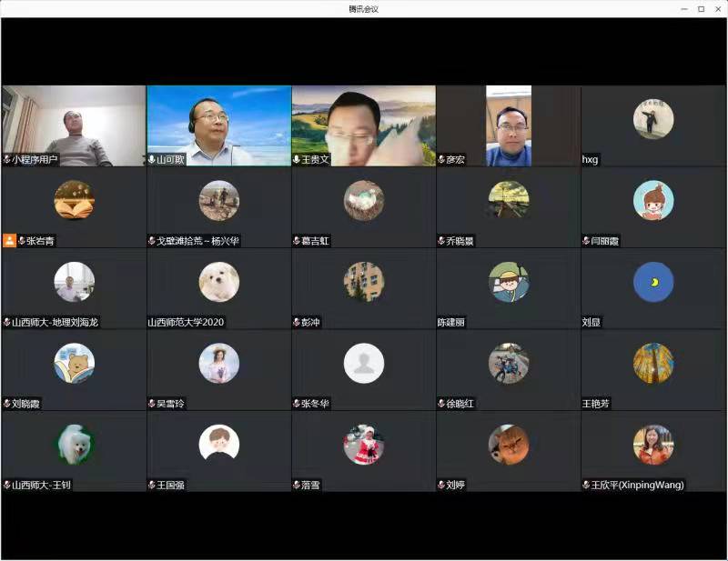Click the muted mic icon beside 小程序用户
728x561 pixels.
(7, 159)
